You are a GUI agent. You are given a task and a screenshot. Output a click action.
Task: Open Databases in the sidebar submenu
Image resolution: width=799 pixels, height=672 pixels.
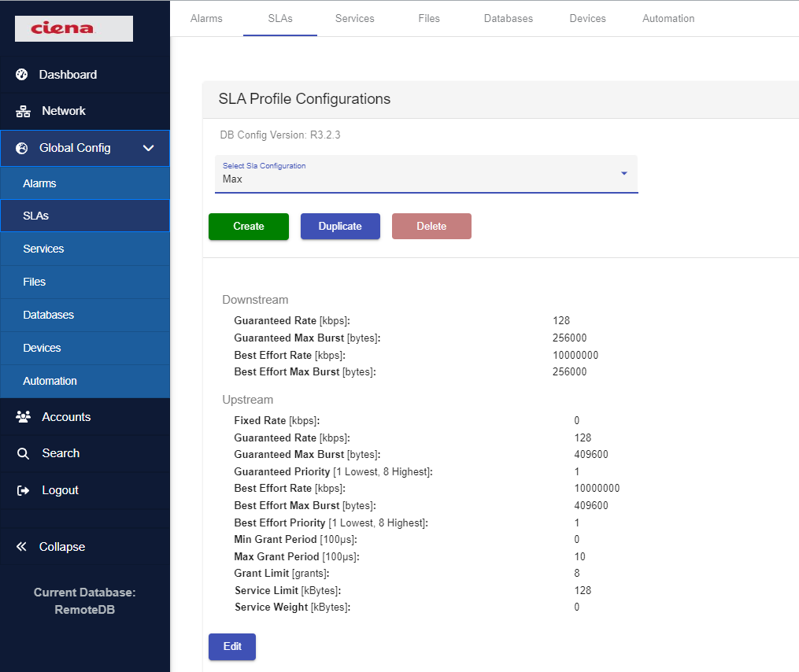pyautogui.click(x=85, y=315)
